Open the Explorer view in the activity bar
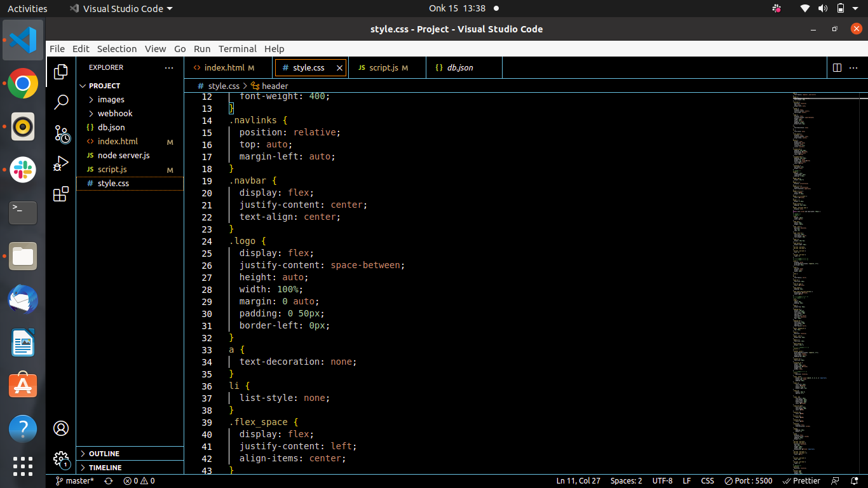Viewport: 868px width, 488px height. [x=61, y=71]
